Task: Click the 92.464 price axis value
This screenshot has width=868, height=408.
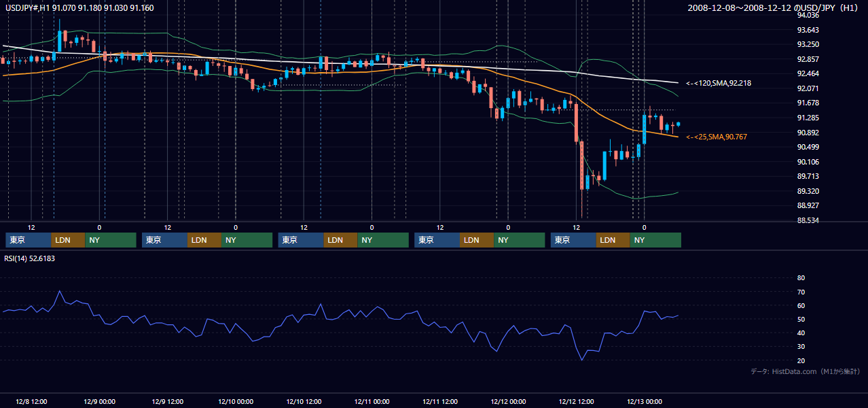Action: (x=808, y=73)
